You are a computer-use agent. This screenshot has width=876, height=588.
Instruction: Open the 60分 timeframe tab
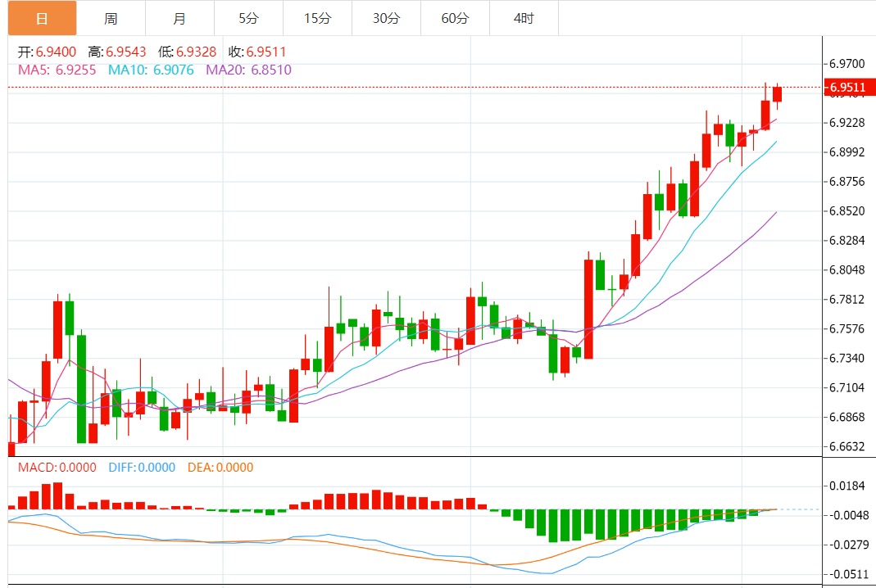point(455,19)
